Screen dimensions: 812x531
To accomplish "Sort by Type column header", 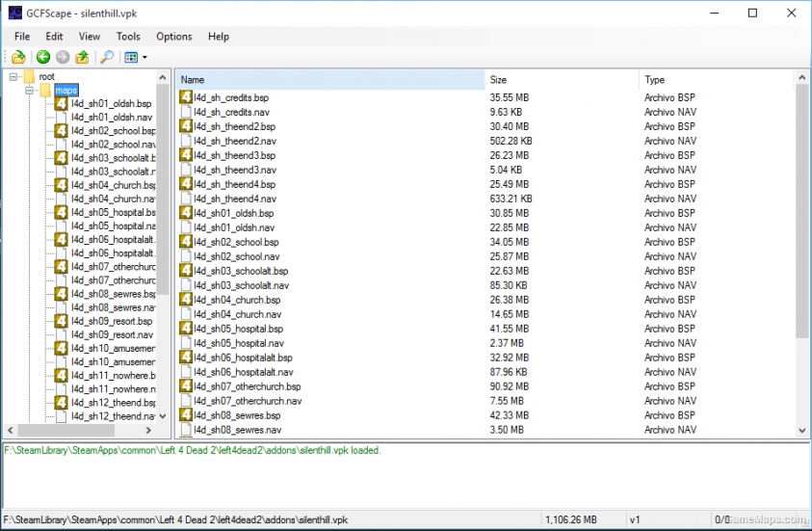I will pos(716,80).
